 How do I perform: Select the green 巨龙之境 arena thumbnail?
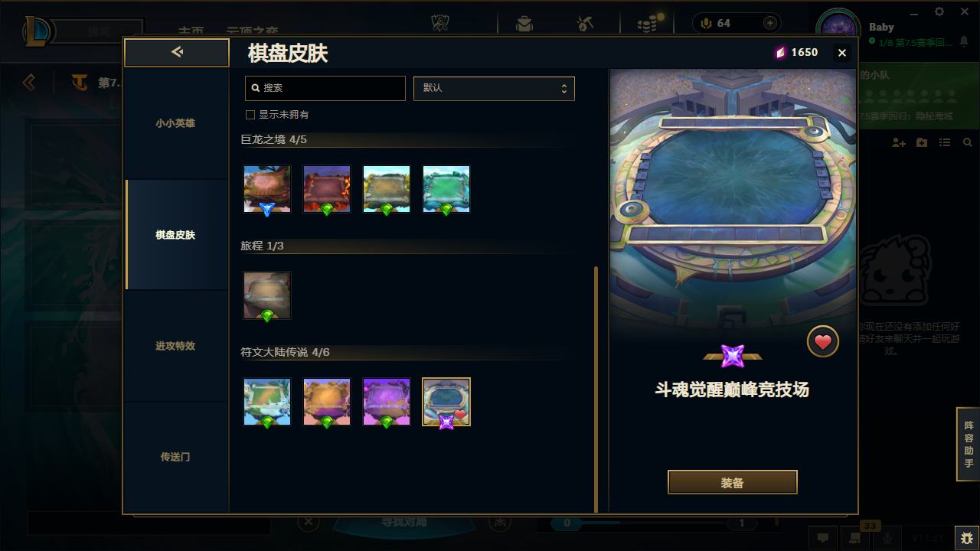point(446,189)
